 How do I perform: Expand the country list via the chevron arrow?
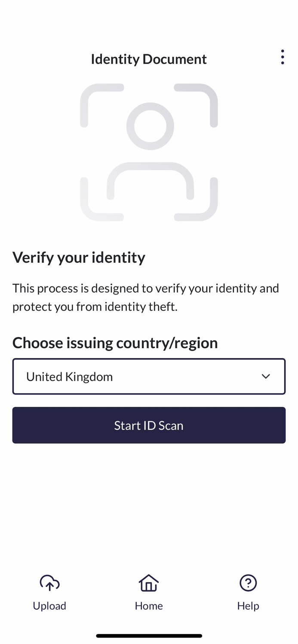point(266,377)
